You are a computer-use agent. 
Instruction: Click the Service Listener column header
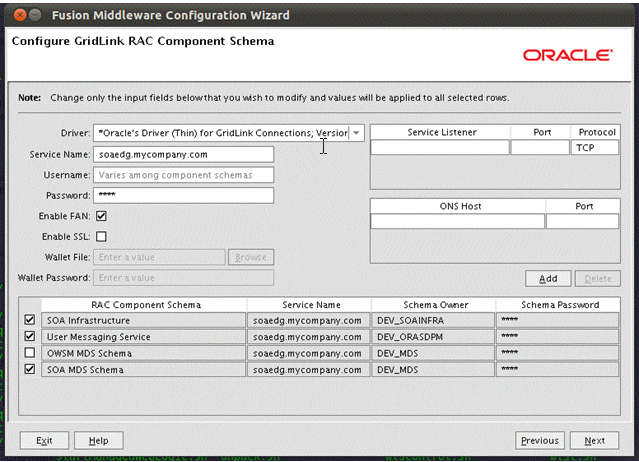[x=441, y=132]
